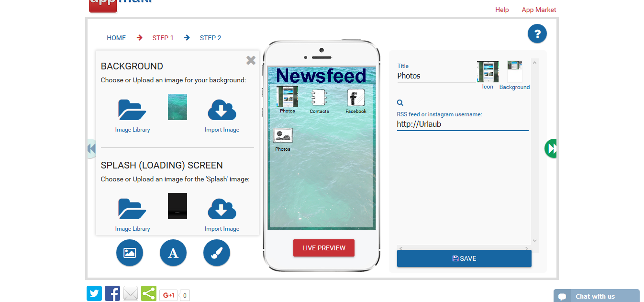Expand the Chat with us widget
The width and height of the screenshot is (644, 302).
(596, 296)
